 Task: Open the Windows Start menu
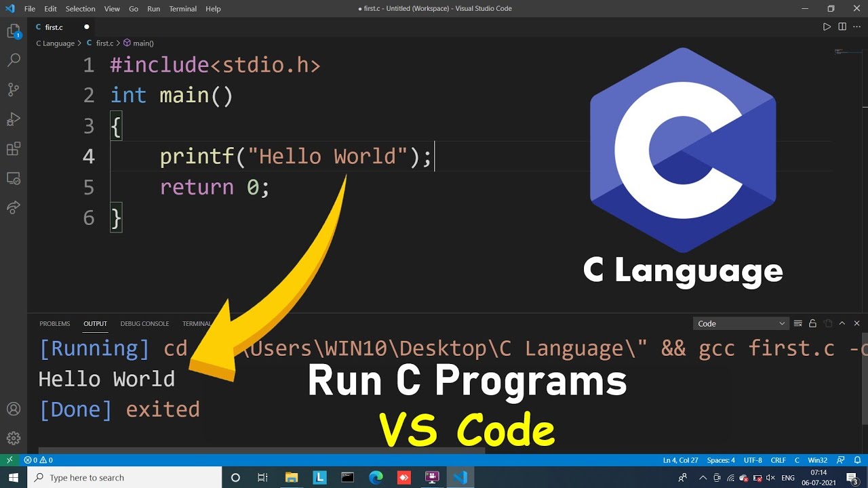click(14, 478)
